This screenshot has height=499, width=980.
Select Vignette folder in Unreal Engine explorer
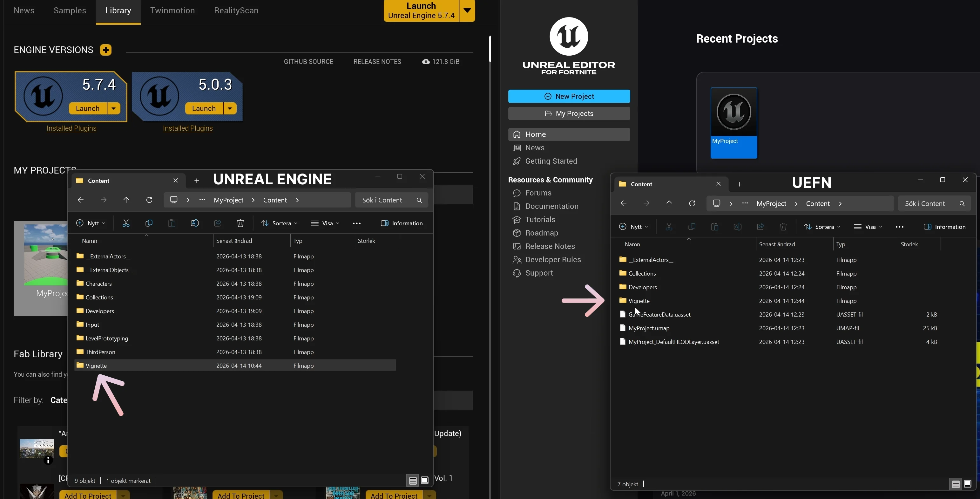pos(235,366)
